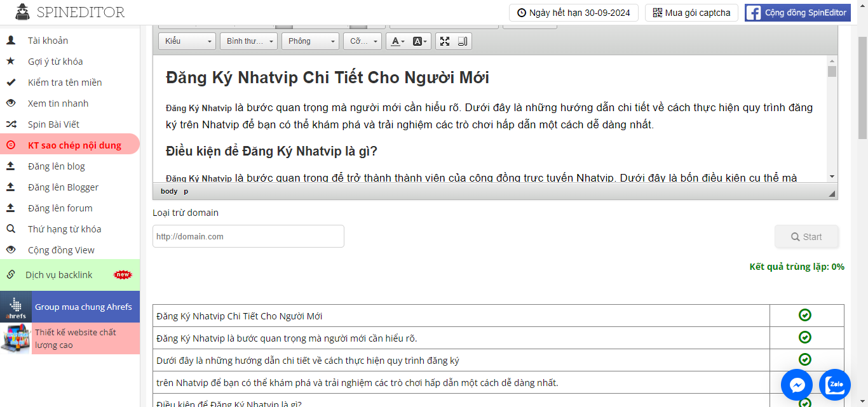Open Thứ hạng từ khóa page

tap(64, 229)
